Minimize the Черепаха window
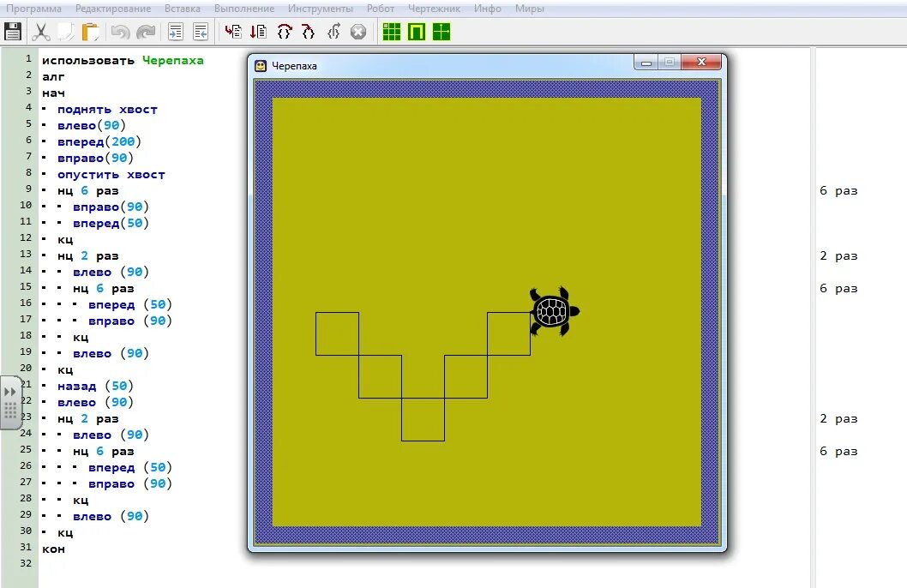 click(x=646, y=62)
